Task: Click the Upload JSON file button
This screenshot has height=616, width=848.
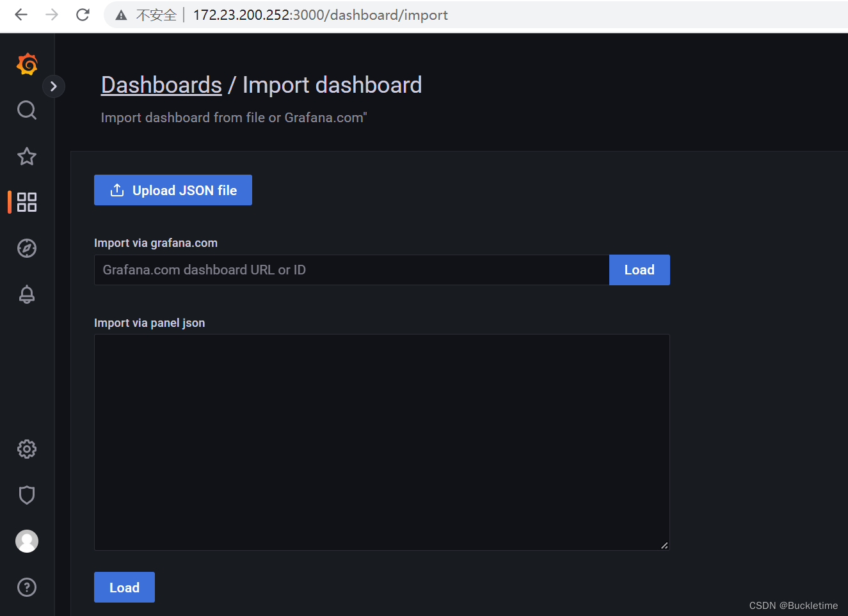Action: pyautogui.click(x=173, y=190)
